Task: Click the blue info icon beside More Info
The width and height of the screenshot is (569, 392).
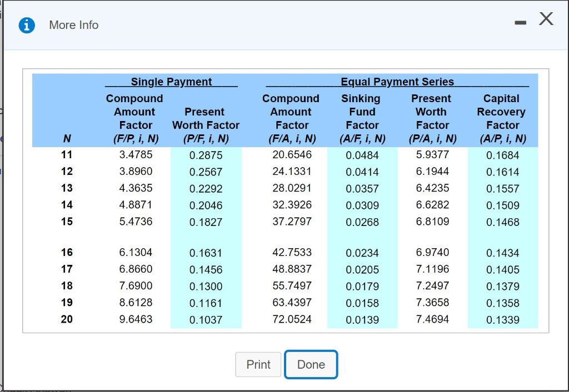Action: click(27, 26)
